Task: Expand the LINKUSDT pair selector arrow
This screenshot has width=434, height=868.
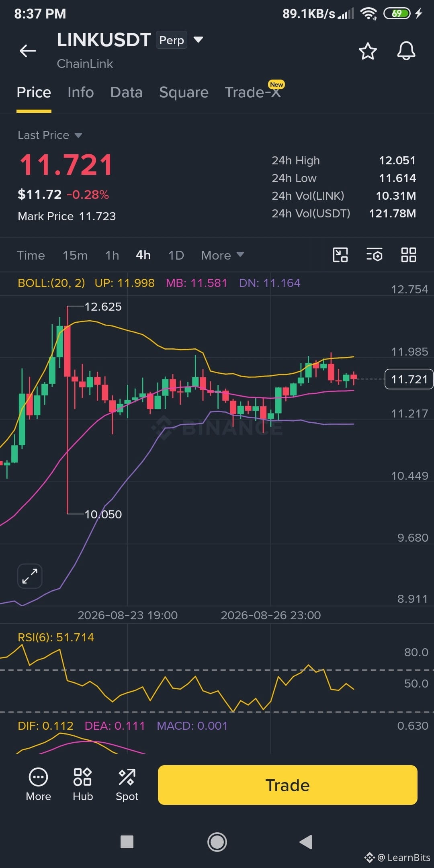Action: point(198,39)
